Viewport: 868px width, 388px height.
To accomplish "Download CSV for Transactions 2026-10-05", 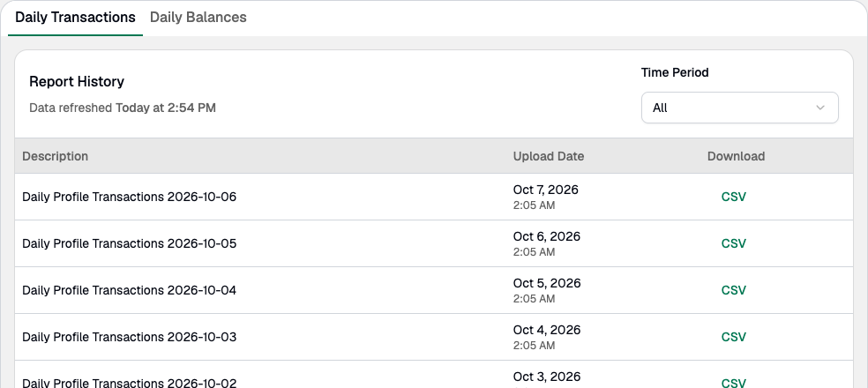I will [x=734, y=243].
